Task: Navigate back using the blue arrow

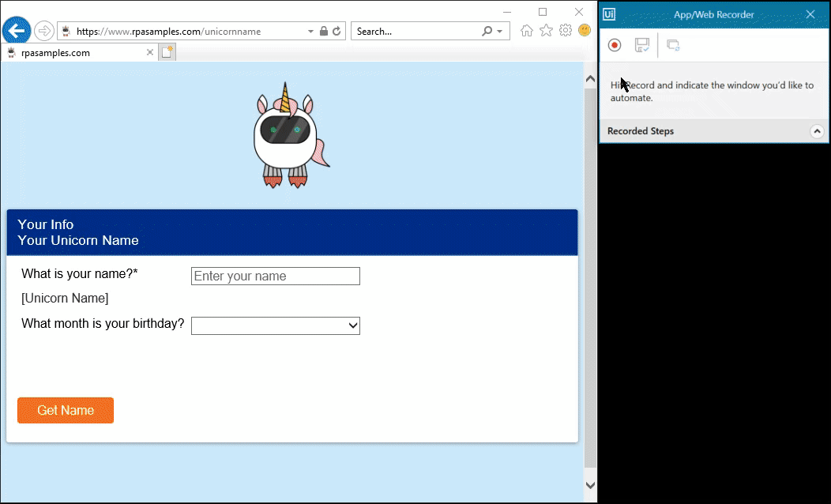Action: [16, 31]
